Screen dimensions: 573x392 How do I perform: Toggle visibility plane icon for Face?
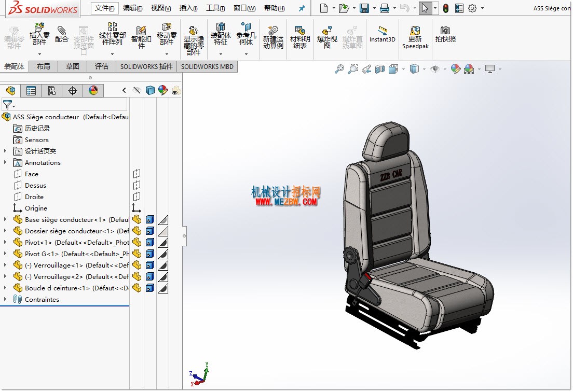pyautogui.click(x=137, y=174)
